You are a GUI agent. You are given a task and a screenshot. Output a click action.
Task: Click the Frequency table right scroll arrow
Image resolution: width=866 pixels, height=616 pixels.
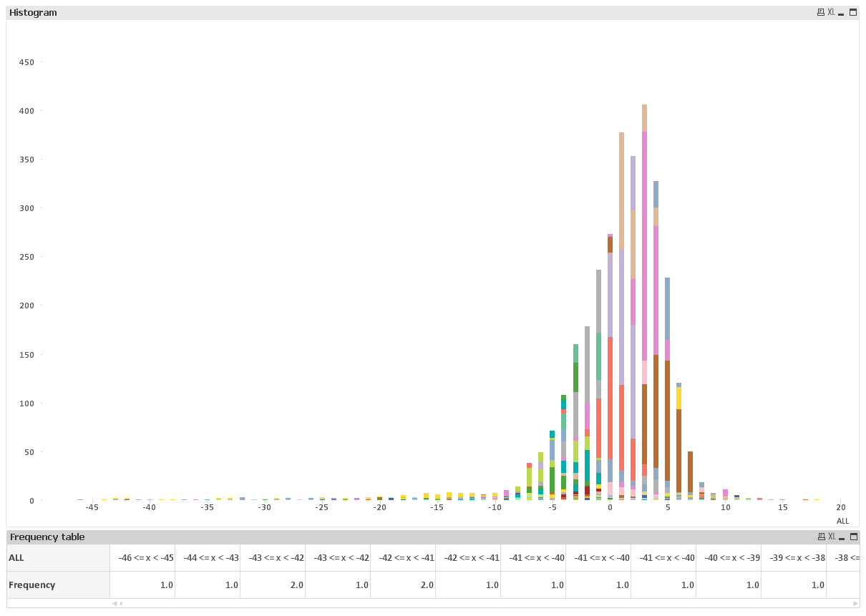855,603
